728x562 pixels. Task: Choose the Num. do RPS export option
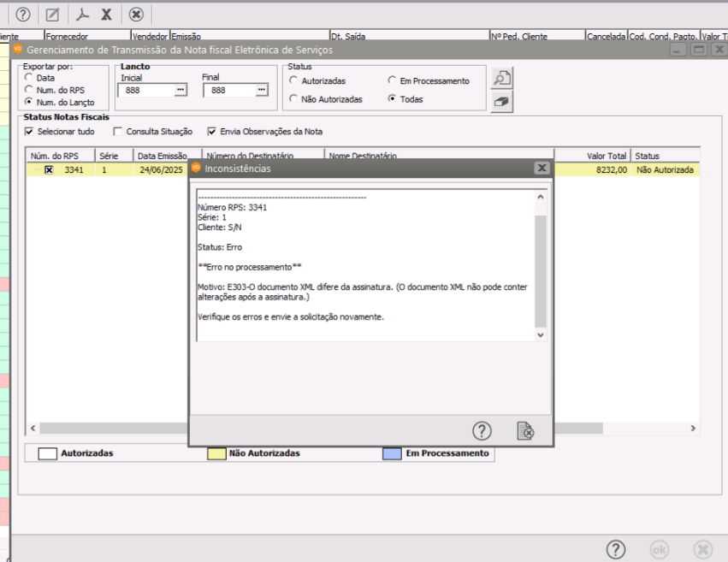click(29, 90)
